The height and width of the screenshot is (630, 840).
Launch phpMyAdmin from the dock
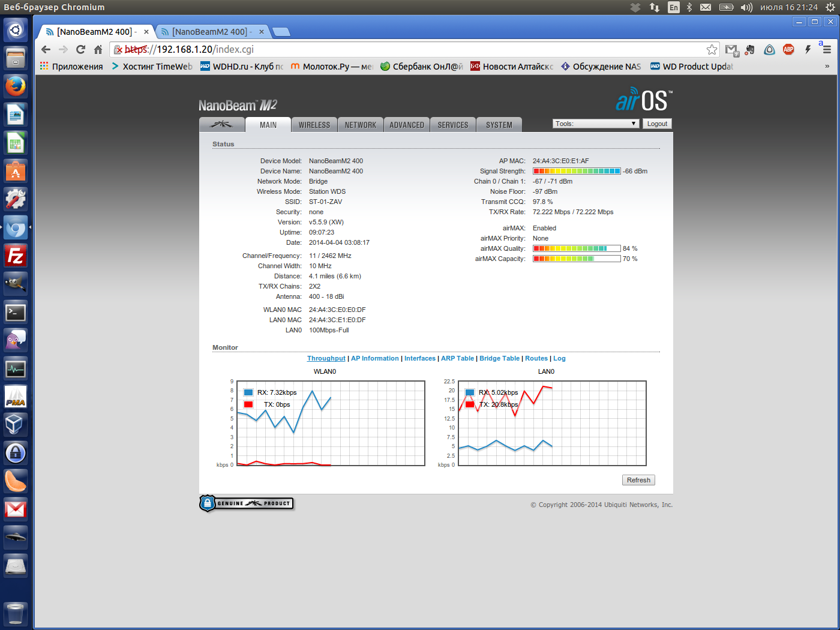click(x=16, y=397)
